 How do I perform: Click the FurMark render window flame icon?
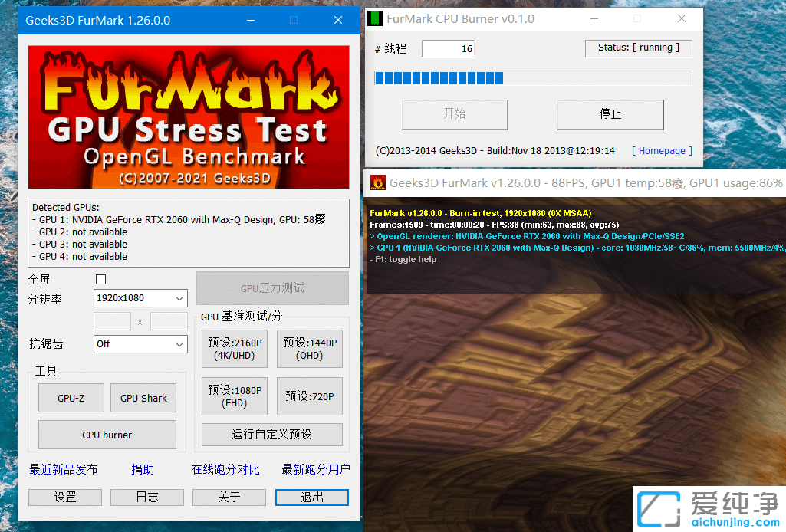(377, 183)
